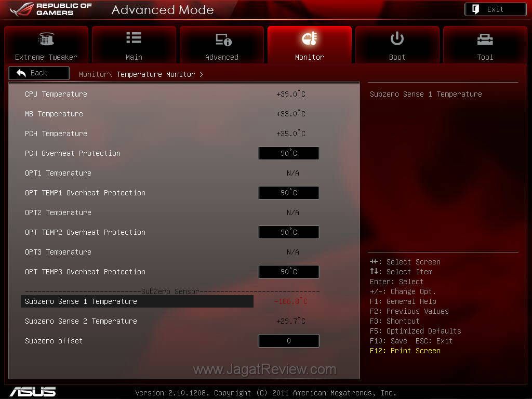Open OPT TEMP1 Overheat Protection value box
Screen dimensions: 532x399
(x=289, y=193)
